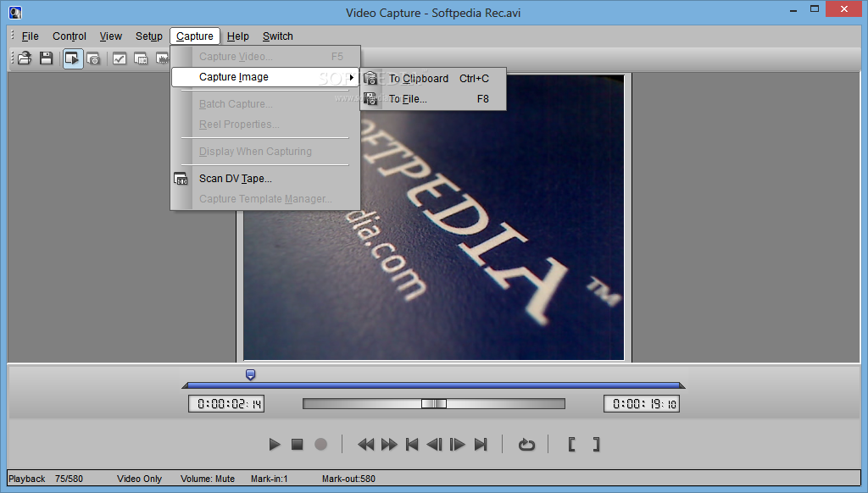Click the Playback 75/580 status text

[46, 479]
